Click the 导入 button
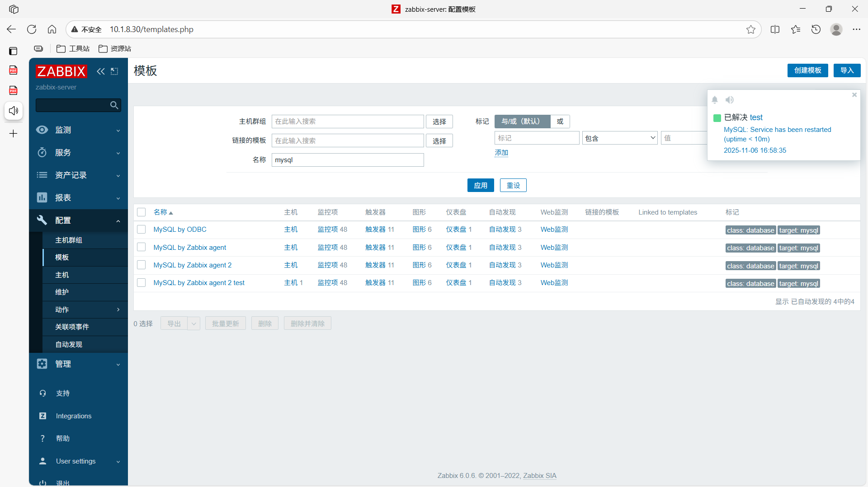The height and width of the screenshot is (487, 868). click(x=847, y=70)
